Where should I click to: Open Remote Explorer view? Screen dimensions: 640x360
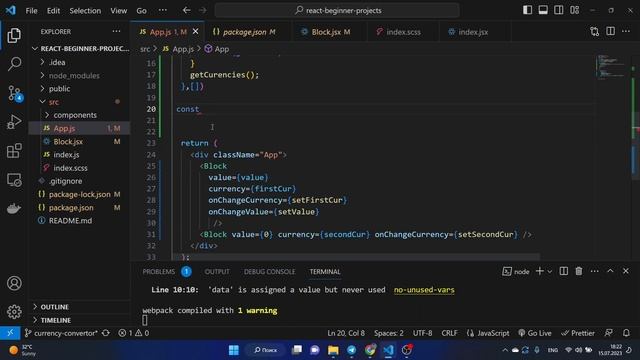(14, 180)
